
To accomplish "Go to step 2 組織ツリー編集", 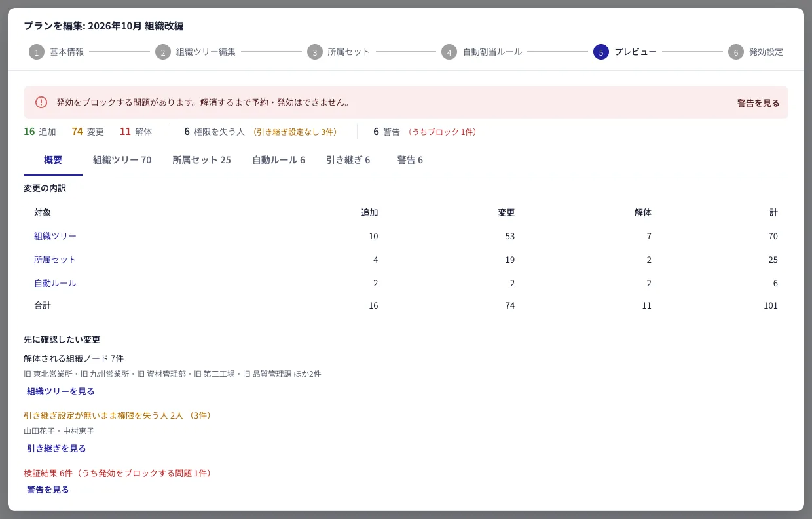I will click(x=195, y=52).
